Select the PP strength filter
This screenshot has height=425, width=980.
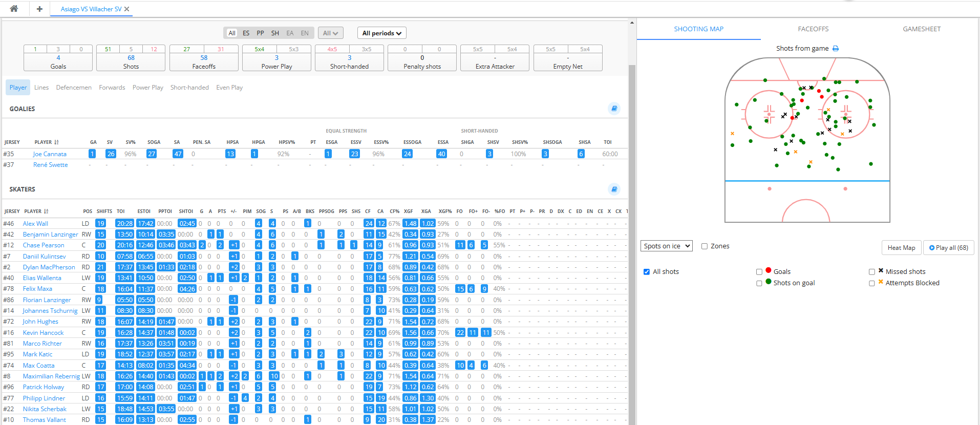coord(261,33)
